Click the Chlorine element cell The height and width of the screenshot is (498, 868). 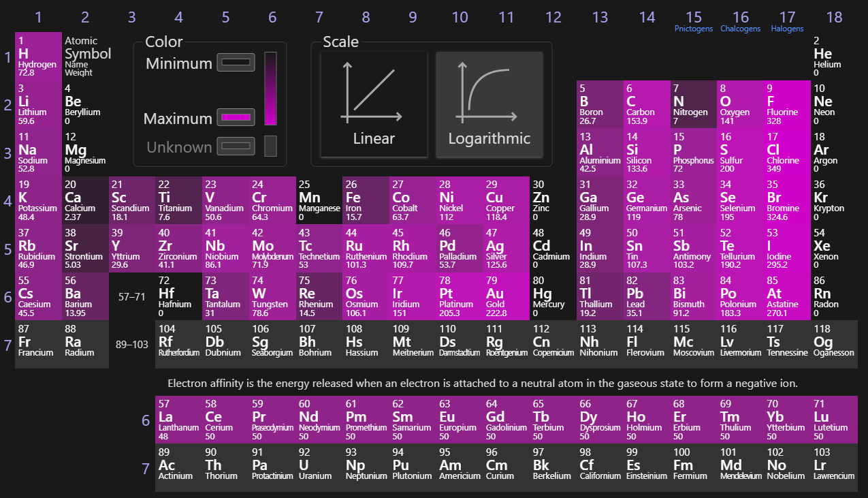787,152
